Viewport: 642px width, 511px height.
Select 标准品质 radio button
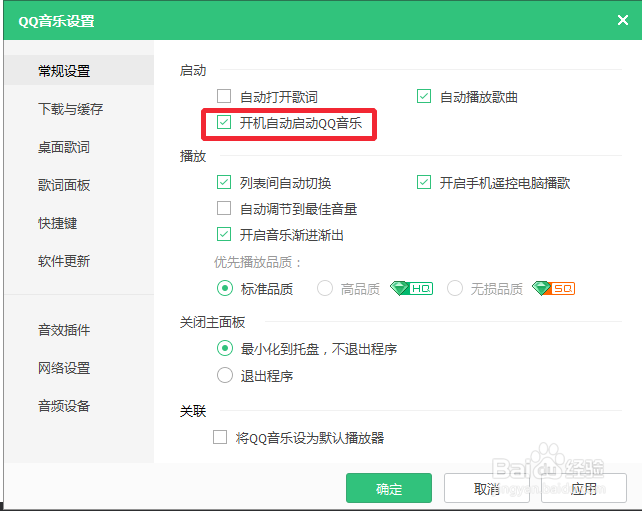[x=225, y=288]
